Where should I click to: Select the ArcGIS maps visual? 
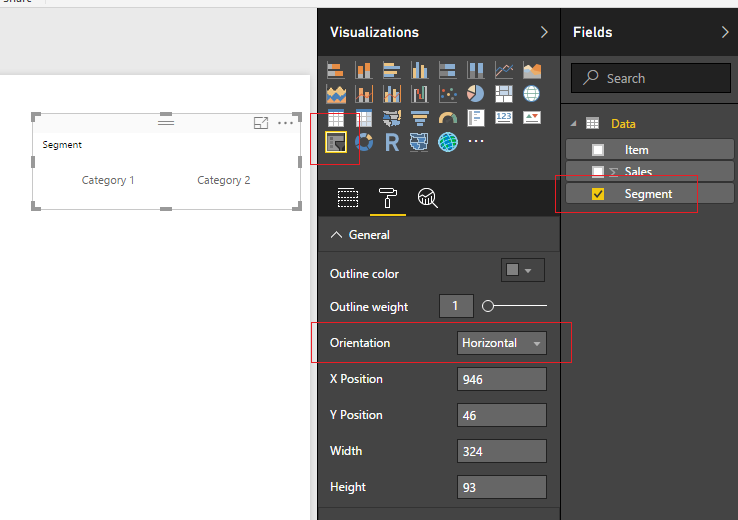point(448,142)
